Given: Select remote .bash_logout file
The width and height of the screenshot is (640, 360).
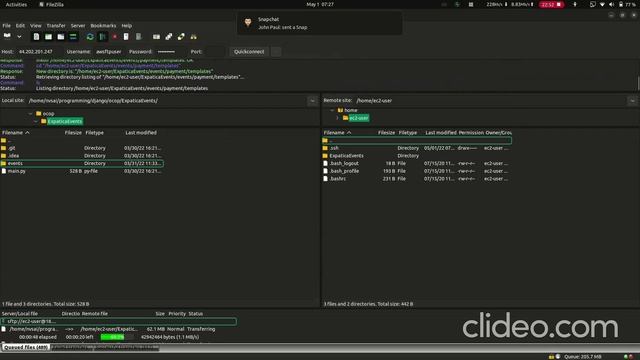Looking at the screenshot, I should [x=416, y=163].
